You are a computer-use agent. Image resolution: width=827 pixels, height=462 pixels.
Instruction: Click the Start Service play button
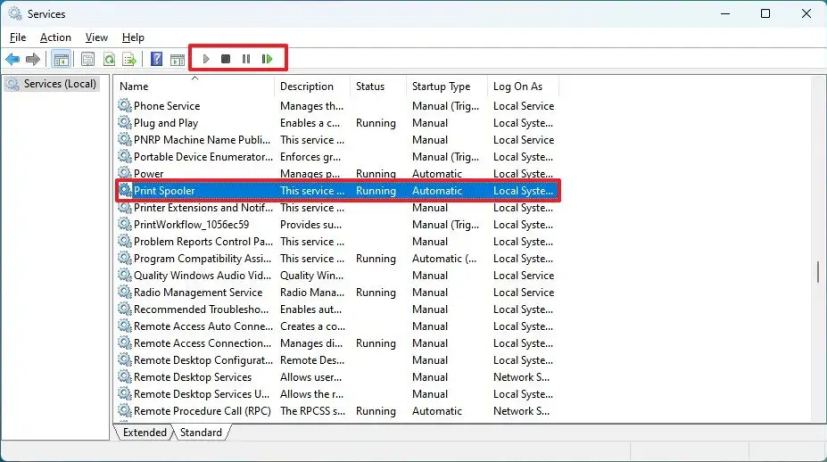pos(206,59)
